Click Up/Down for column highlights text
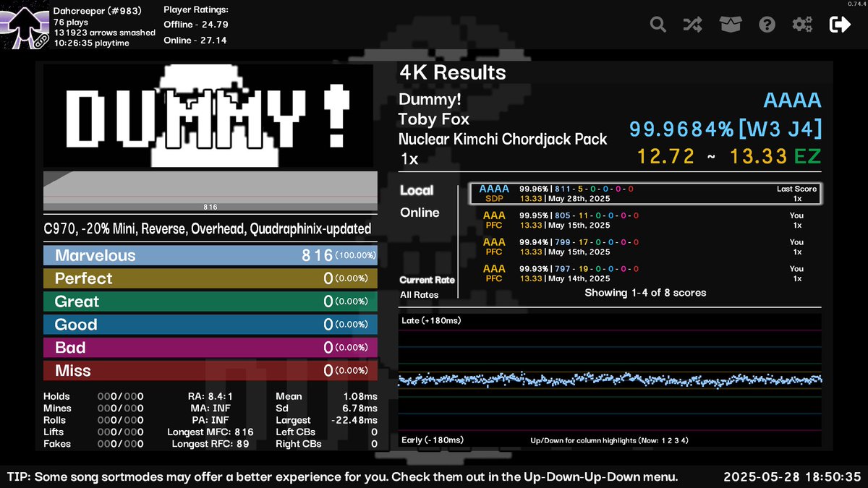The image size is (868, 488). 609,440
